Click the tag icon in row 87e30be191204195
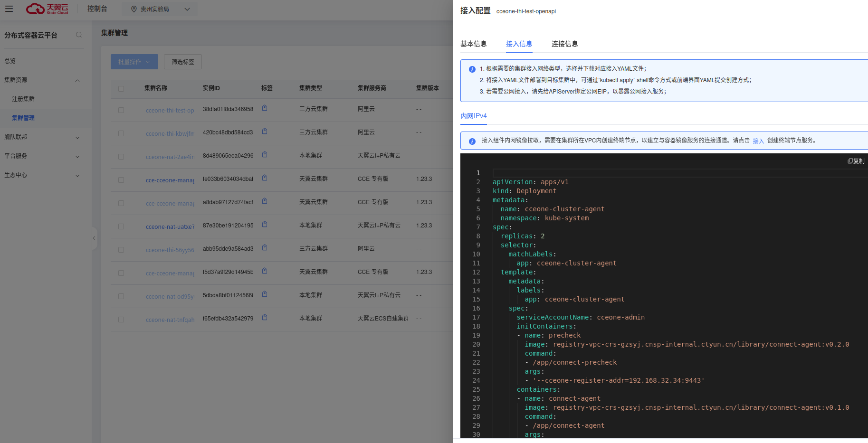Viewport: 868px width, 443px height. point(265,225)
